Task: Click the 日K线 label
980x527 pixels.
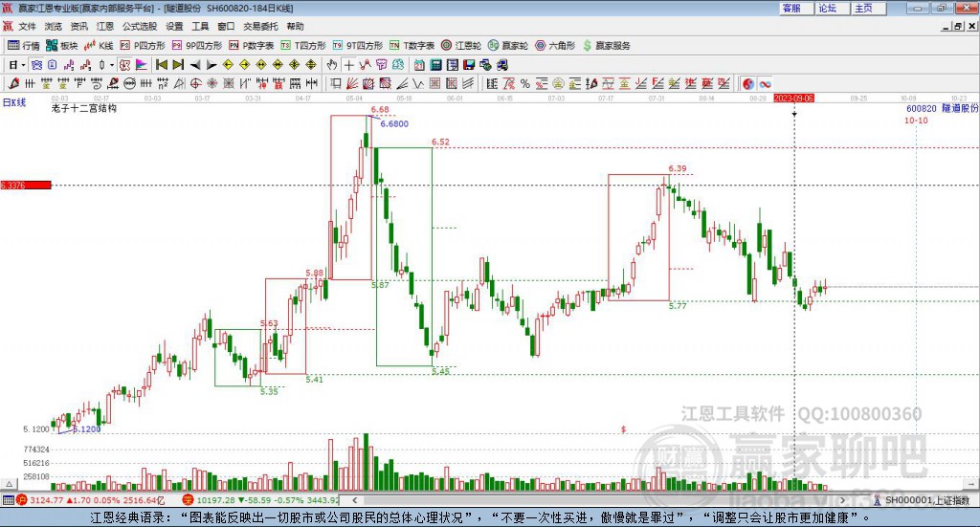Action: [x=14, y=102]
